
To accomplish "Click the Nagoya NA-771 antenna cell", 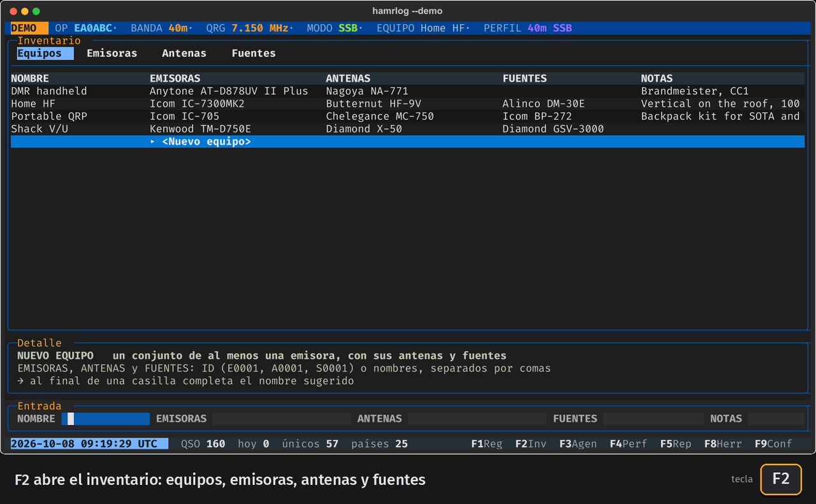I will click(367, 91).
